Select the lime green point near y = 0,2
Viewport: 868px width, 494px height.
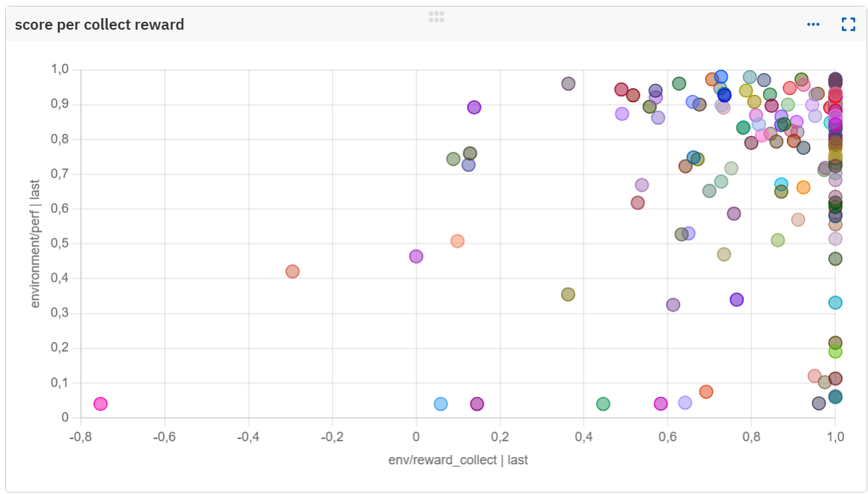[x=835, y=351]
